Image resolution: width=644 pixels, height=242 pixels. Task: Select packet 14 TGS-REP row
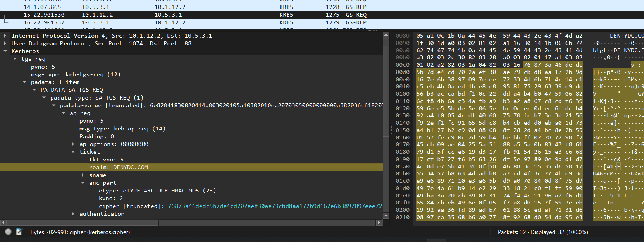pyautogui.click(x=322, y=7)
